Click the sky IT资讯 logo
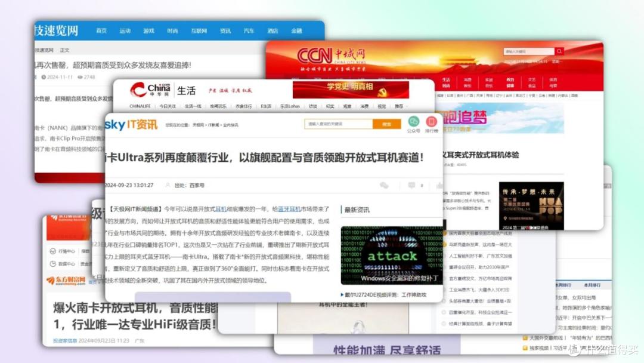This screenshot has height=363, width=644. pos(131,124)
